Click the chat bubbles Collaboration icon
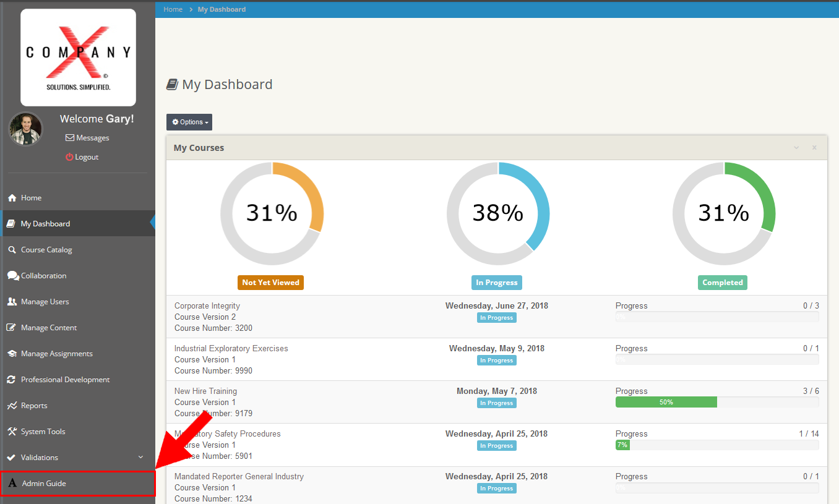Screen dimensions: 839x504 (x=12, y=276)
